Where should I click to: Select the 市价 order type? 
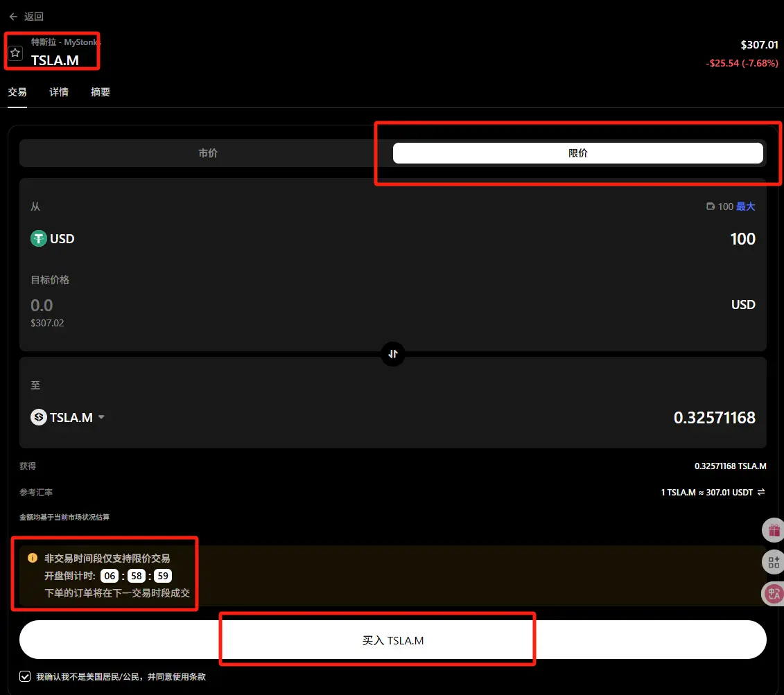click(x=207, y=153)
